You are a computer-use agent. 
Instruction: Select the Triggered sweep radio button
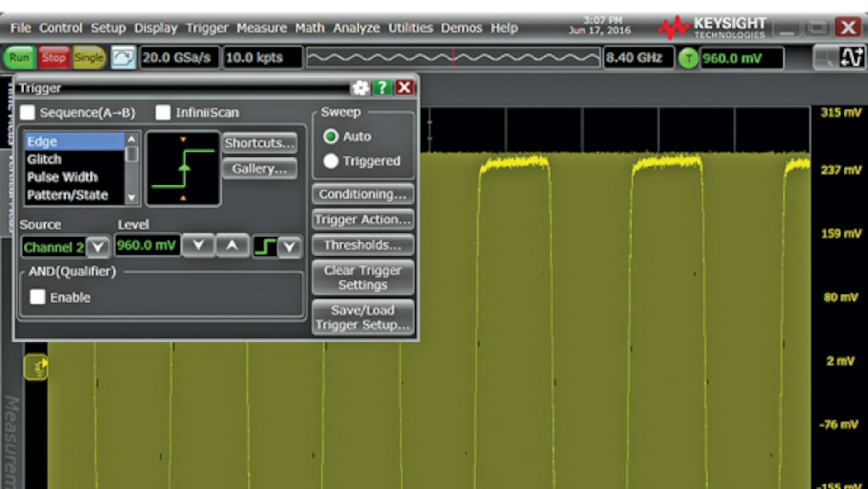click(330, 161)
